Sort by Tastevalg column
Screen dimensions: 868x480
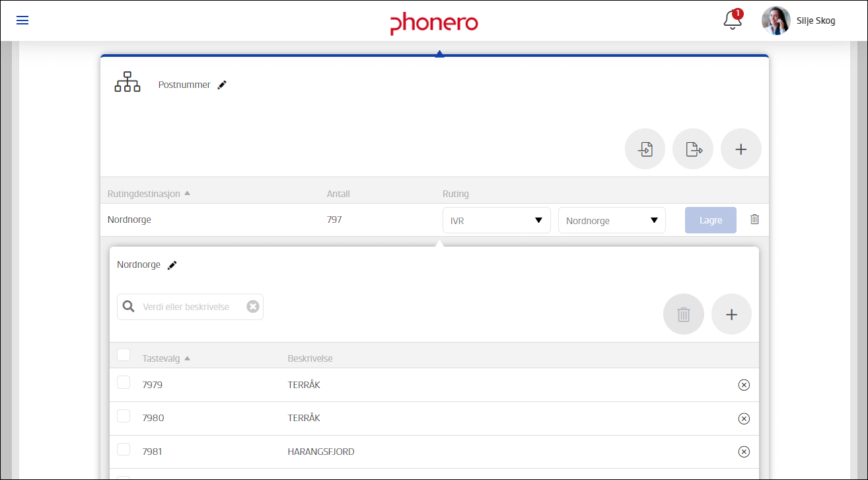(166, 358)
